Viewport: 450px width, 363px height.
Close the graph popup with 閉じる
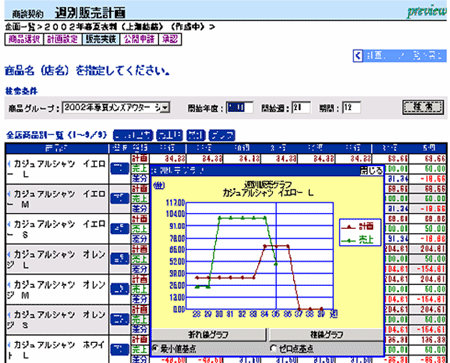pos(371,171)
